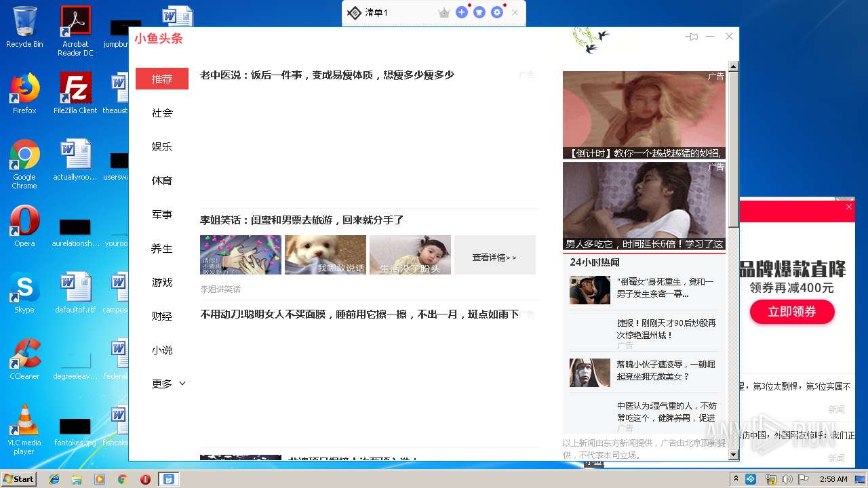Click the 查看详情 button
This screenshot has width=868, height=488.
click(494, 255)
